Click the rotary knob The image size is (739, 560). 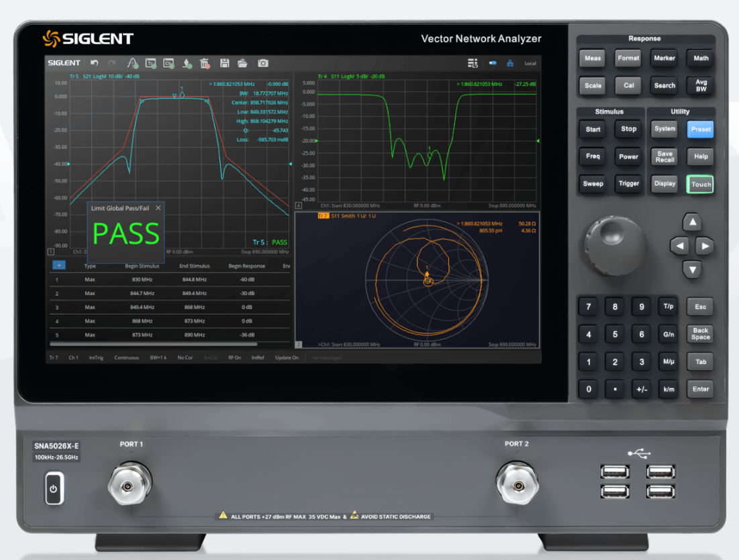point(613,245)
